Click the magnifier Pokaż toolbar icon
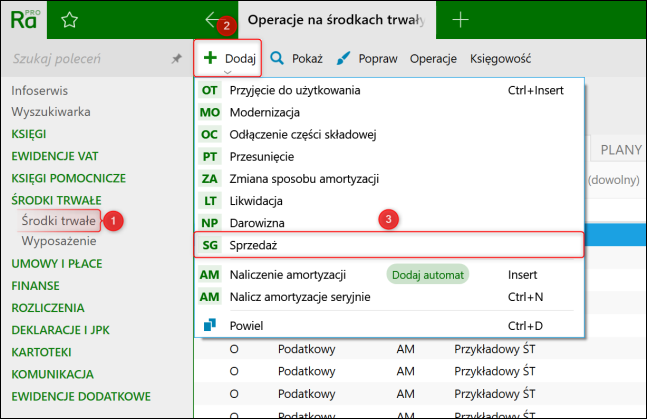The image size is (647, 419). click(x=277, y=58)
